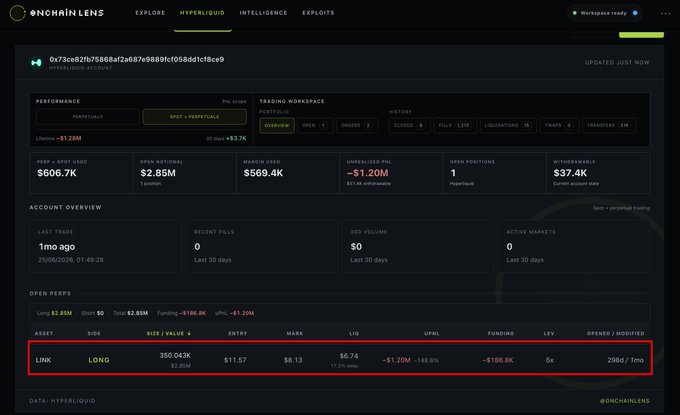Viewport: 680px width, 415px height.
Task: Sort by Opened / Modified column header
Action: click(x=615, y=333)
